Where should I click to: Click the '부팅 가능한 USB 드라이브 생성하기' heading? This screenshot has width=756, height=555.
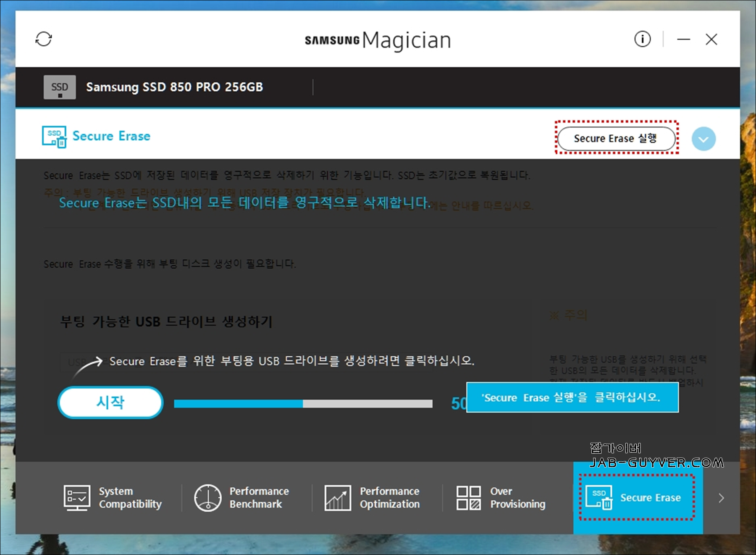click(166, 321)
